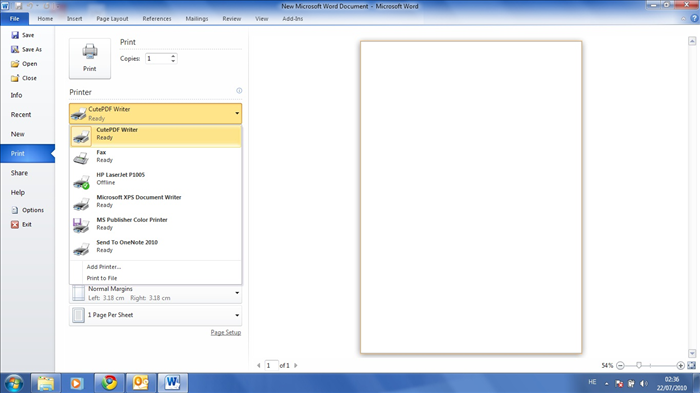Zoom out with the minus button

[x=620, y=366]
